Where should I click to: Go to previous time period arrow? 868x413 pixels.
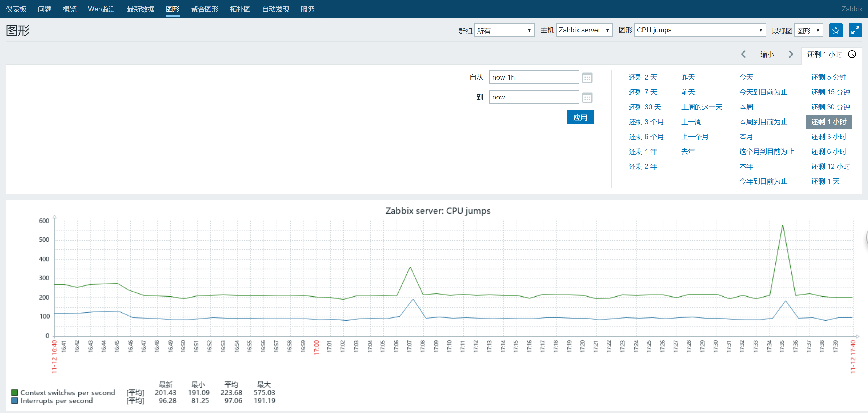pyautogui.click(x=744, y=54)
